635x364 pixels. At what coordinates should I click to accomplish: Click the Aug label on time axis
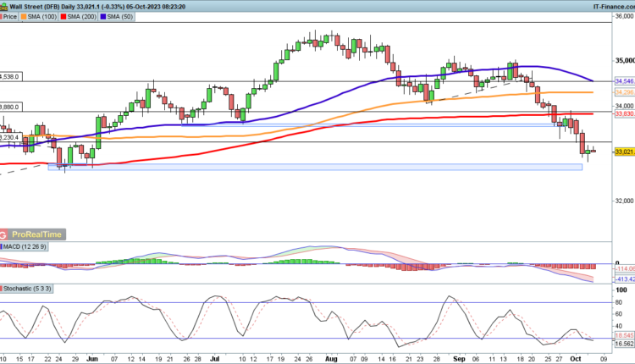(326, 357)
